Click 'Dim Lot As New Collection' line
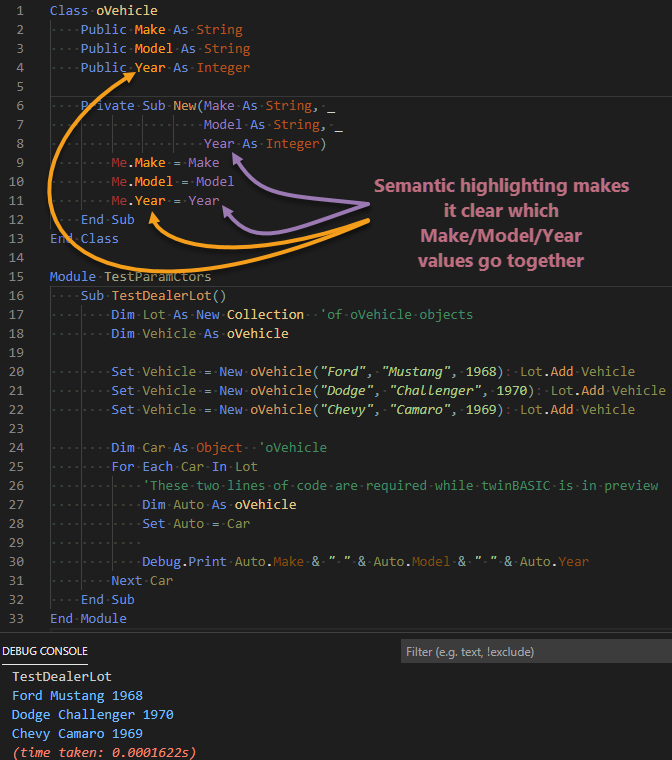The height and width of the screenshot is (760, 672). click(208, 315)
